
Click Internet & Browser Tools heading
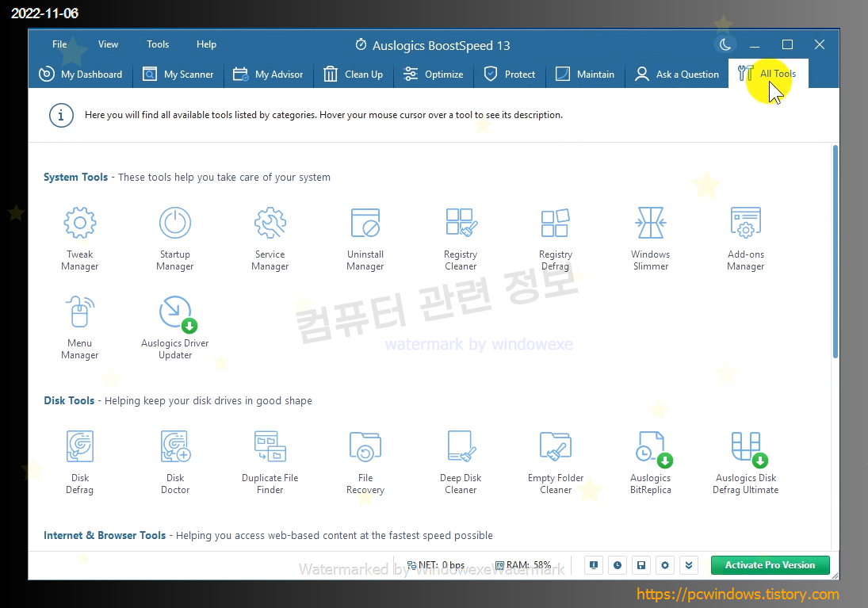click(x=105, y=535)
